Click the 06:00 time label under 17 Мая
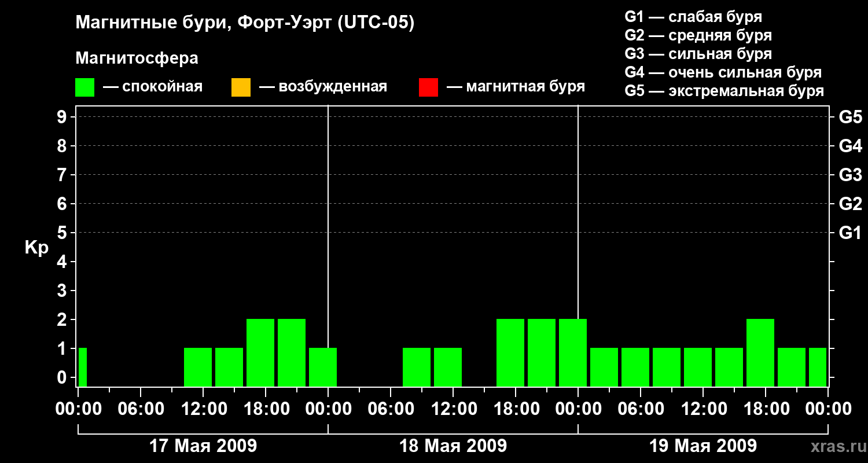This screenshot has height=463, width=868. click(x=141, y=409)
